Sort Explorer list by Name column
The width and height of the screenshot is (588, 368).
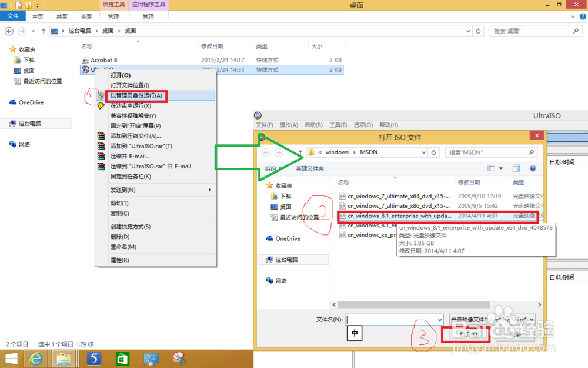[86, 46]
